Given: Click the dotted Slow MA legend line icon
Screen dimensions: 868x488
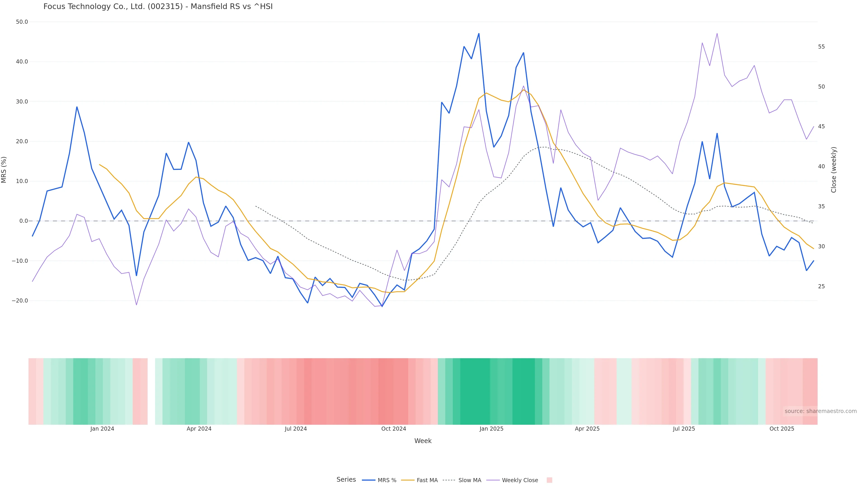Looking at the screenshot, I should [x=449, y=480].
